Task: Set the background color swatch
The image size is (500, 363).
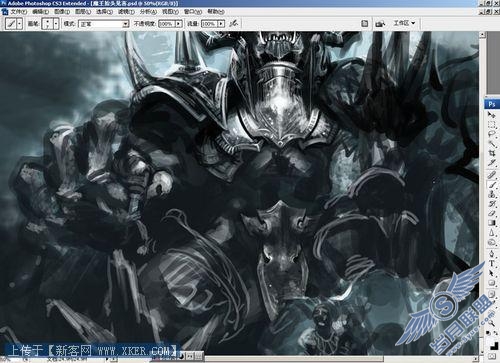Action: pyautogui.click(x=495, y=347)
